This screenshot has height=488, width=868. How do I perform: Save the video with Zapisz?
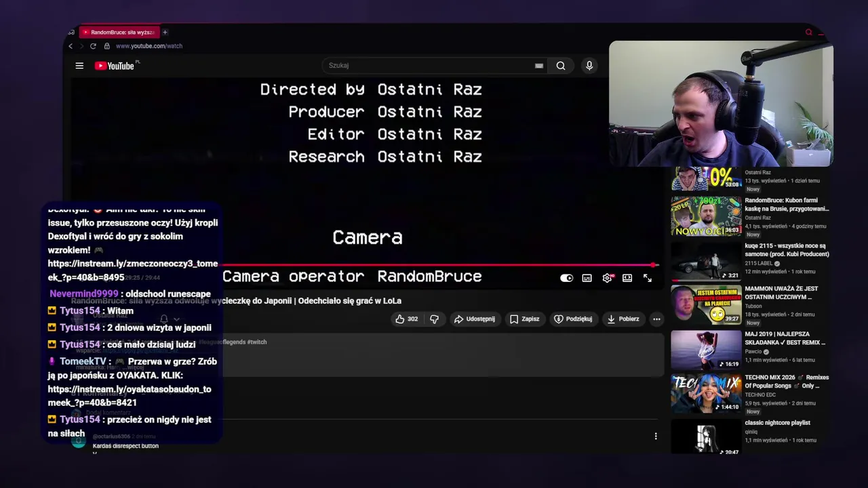click(x=525, y=319)
